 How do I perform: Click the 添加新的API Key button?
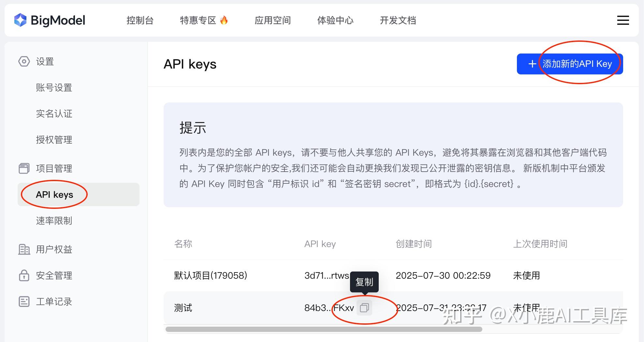(570, 64)
